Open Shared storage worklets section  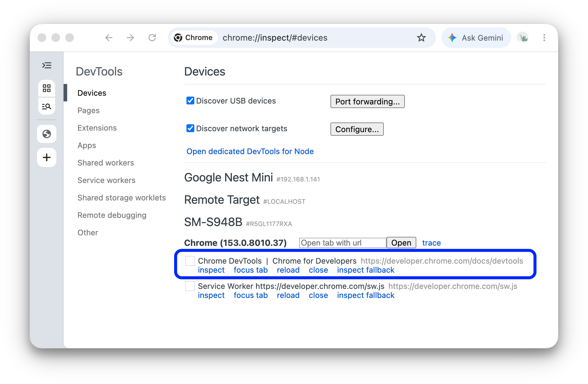click(x=122, y=198)
